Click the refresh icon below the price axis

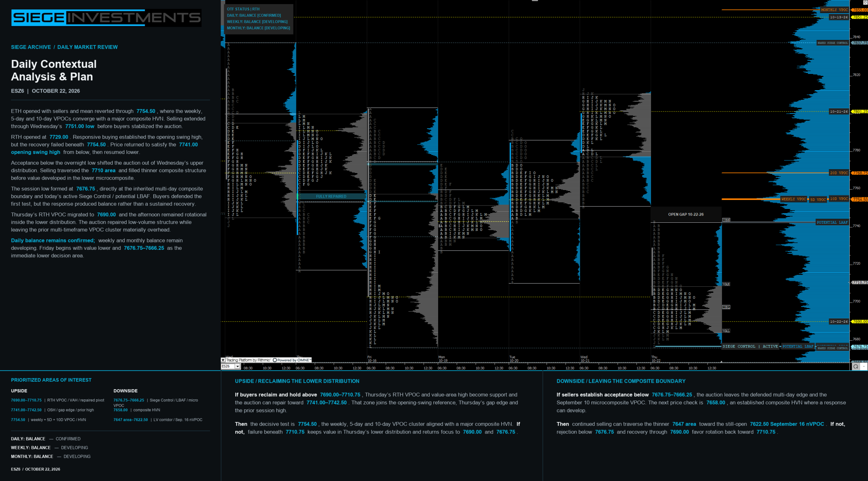855,366
